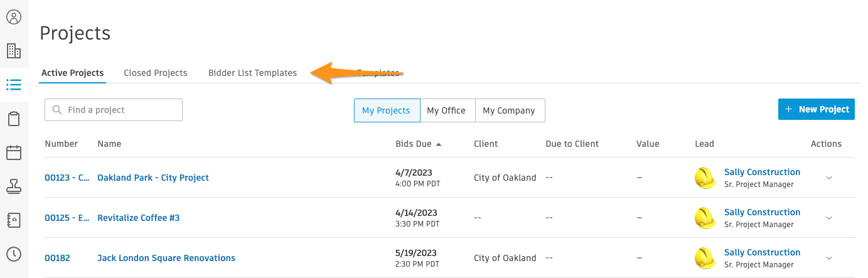The image size is (868, 278).
Task: Click the Lead column header
Action: click(x=704, y=144)
